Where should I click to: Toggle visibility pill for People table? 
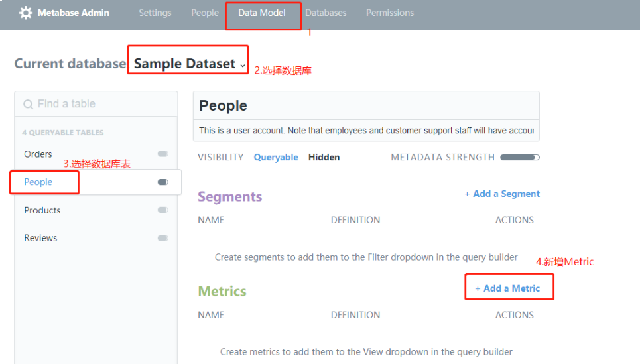coord(162,182)
